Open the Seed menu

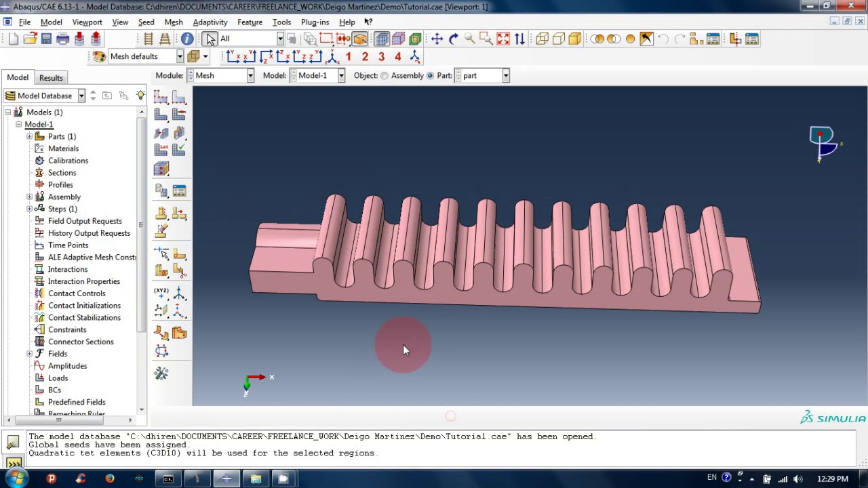point(146,22)
